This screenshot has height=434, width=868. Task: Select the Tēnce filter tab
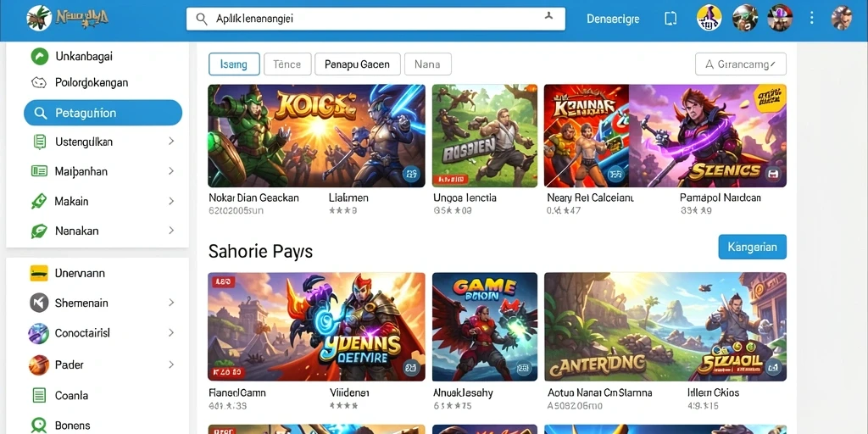[x=287, y=64]
